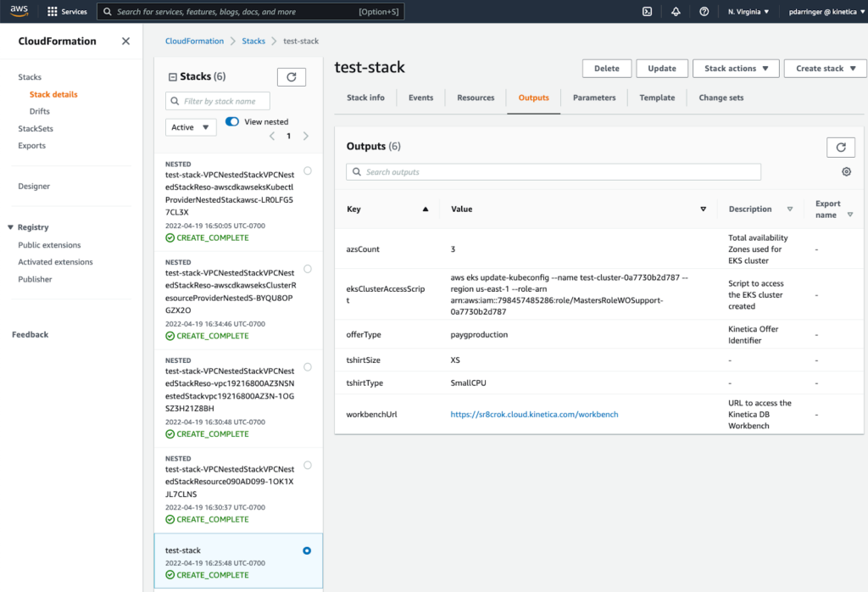Click the Delete stack button
Image resolution: width=868 pixels, height=592 pixels.
pos(606,69)
